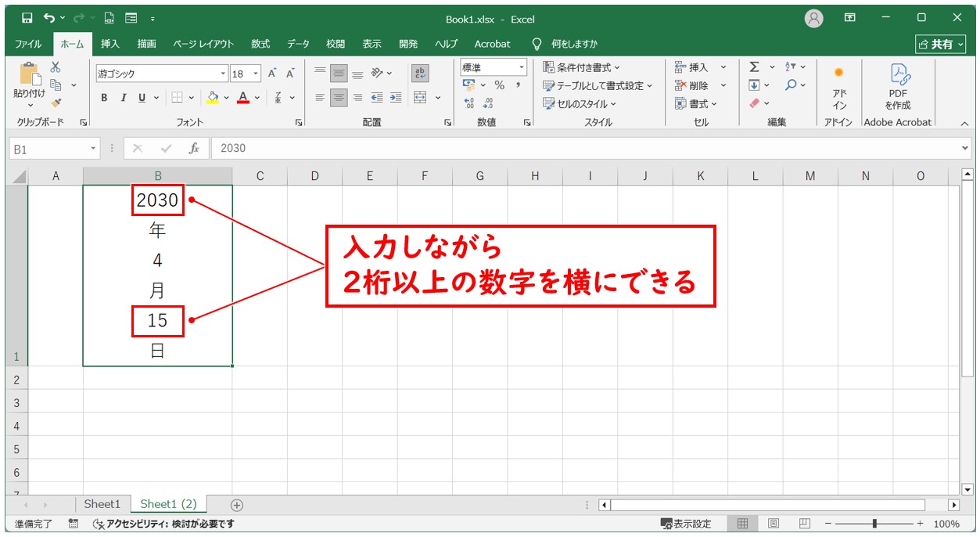Click the red font color A icon
This screenshot has width=980, height=537.
(243, 98)
